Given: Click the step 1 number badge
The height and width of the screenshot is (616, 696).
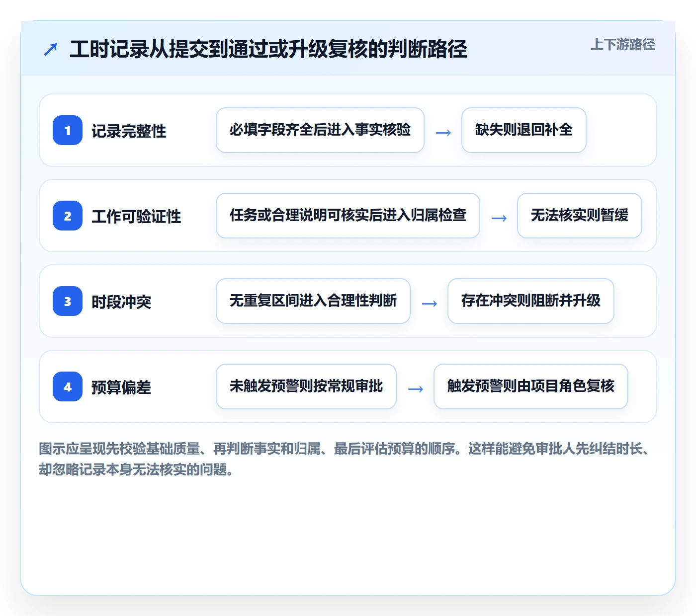Looking at the screenshot, I should [68, 130].
